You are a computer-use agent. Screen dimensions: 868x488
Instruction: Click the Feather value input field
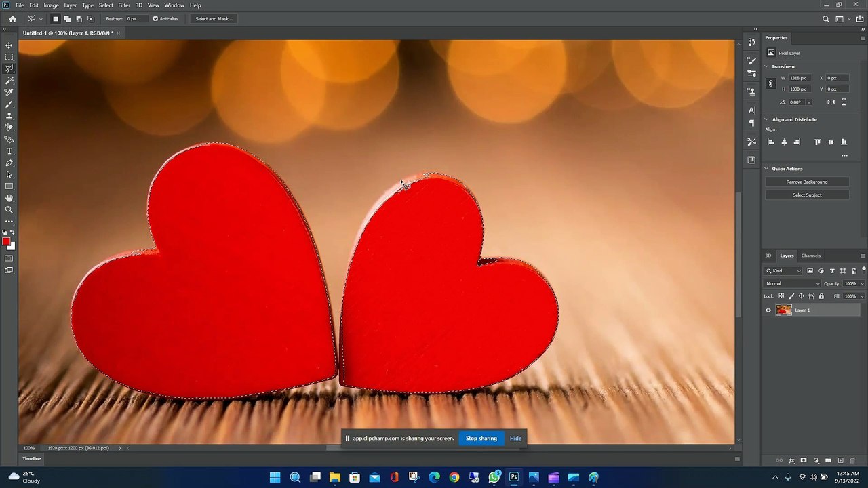click(x=136, y=19)
